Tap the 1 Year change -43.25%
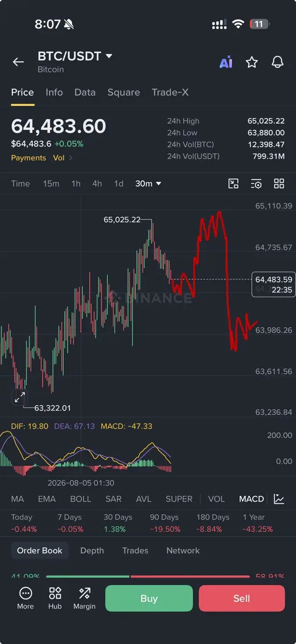 point(258,529)
